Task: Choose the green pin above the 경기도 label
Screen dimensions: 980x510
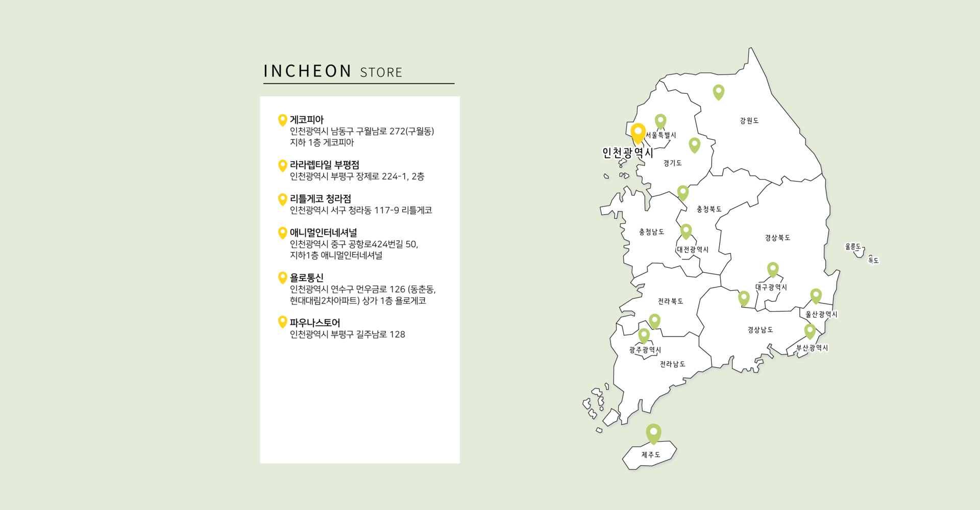Action: pyautogui.click(x=695, y=145)
